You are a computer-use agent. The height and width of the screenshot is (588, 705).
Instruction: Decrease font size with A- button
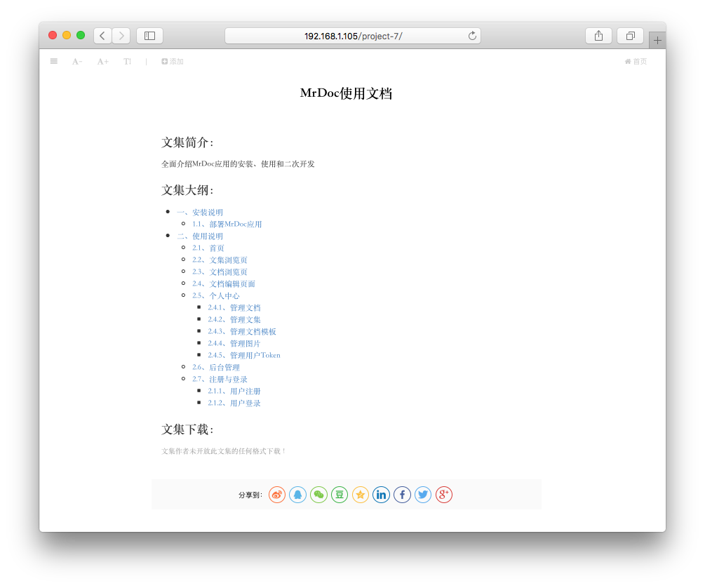coord(77,62)
